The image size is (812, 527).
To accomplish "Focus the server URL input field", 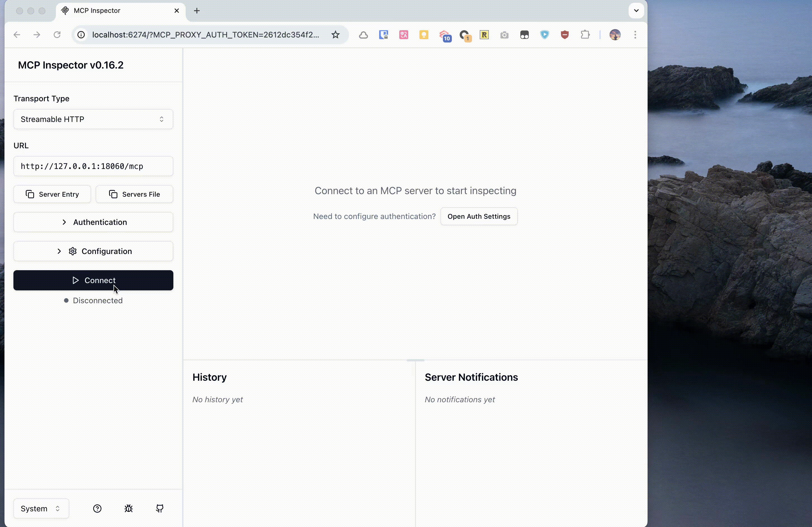I will [x=93, y=166].
